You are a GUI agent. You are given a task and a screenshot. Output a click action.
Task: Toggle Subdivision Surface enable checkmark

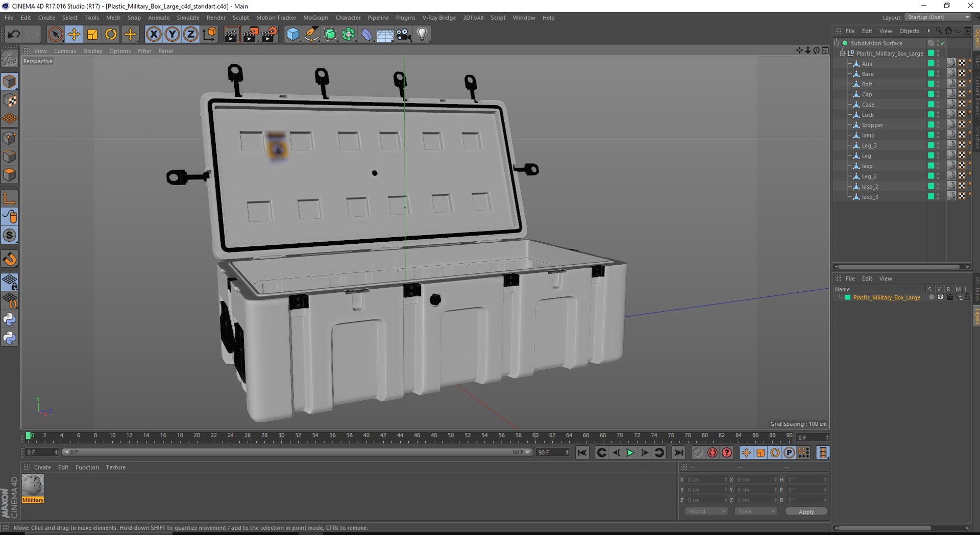click(x=942, y=43)
